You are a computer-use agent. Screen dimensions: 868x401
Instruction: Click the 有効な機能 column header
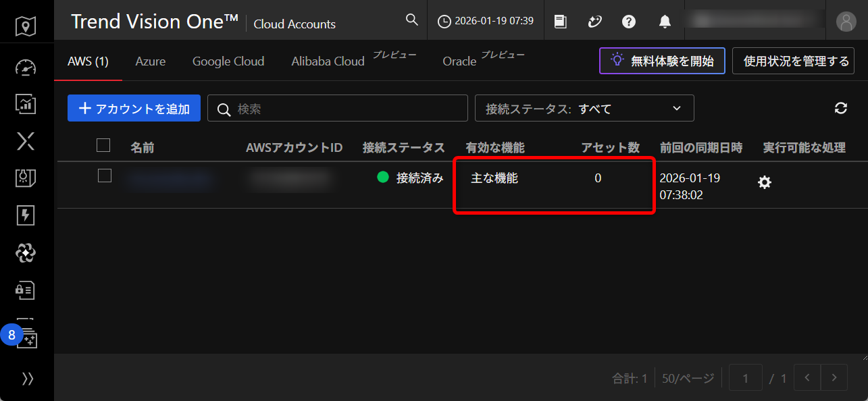(x=495, y=147)
